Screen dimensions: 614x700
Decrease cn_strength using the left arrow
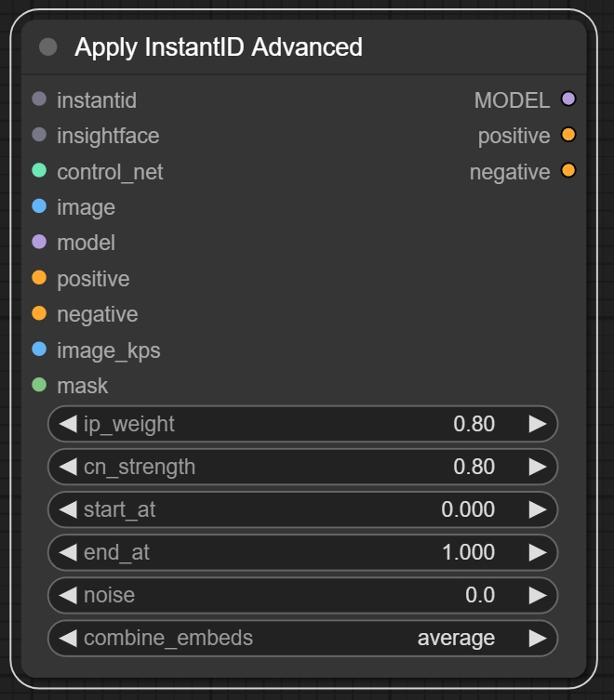(x=68, y=467)
